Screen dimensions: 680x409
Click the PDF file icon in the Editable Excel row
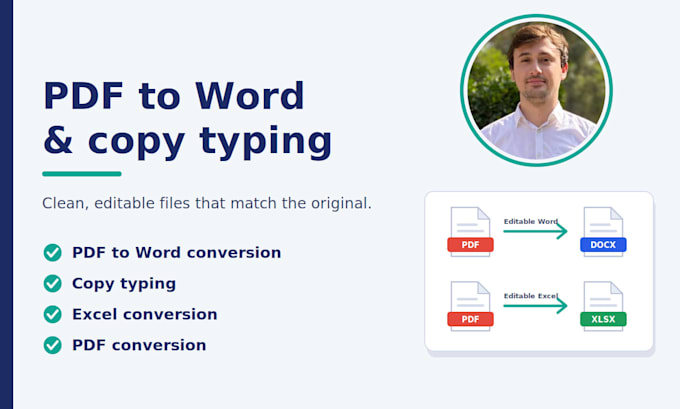[471, 306]
